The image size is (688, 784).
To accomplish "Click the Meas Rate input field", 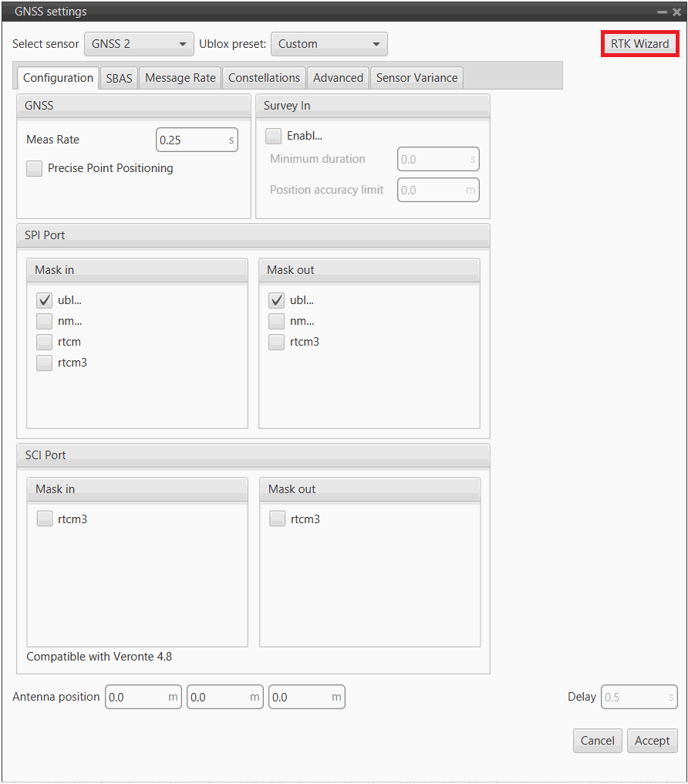I will [x=191, y=140].
